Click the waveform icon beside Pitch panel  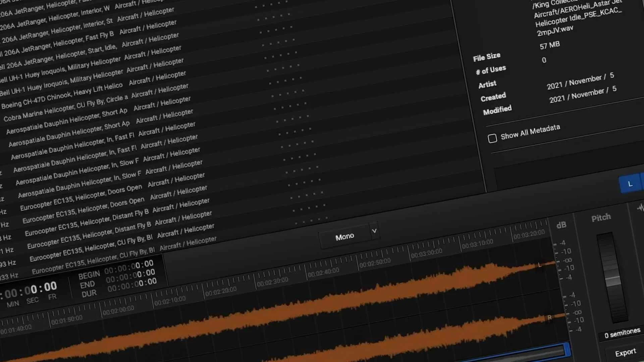click(x=640, y=208)
